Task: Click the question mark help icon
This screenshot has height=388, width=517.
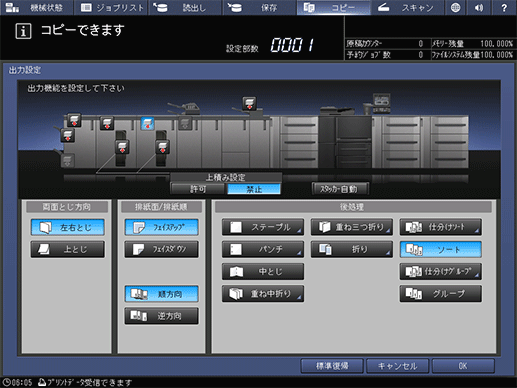Action: (x=504, y=7)
